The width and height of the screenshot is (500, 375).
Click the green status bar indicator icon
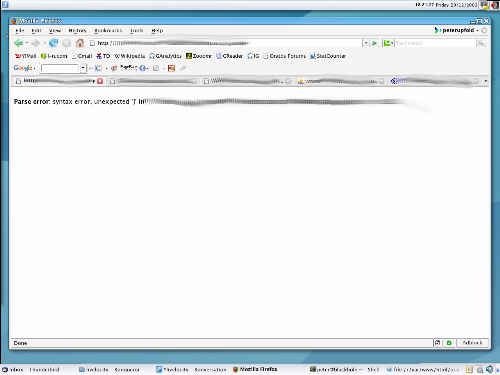[449, 343]
